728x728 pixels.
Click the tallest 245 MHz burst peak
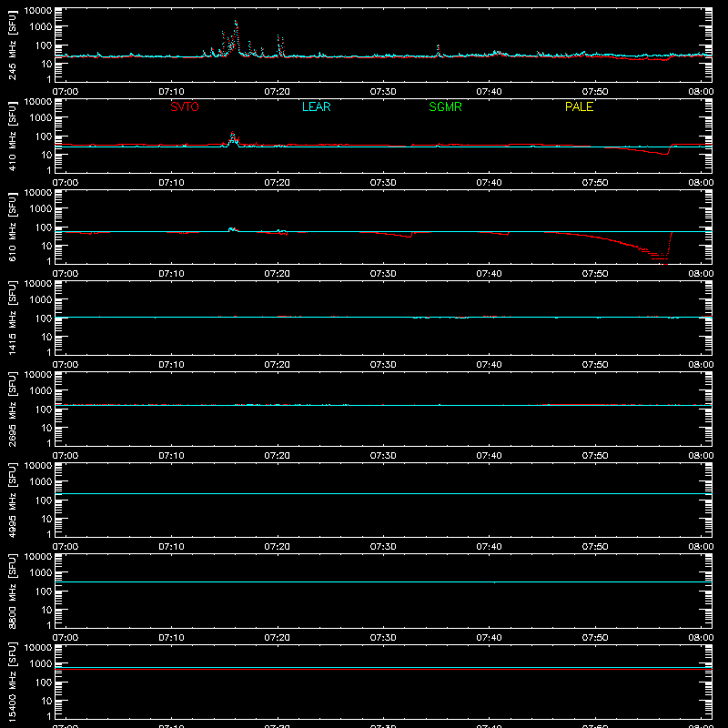pos(236,22)
